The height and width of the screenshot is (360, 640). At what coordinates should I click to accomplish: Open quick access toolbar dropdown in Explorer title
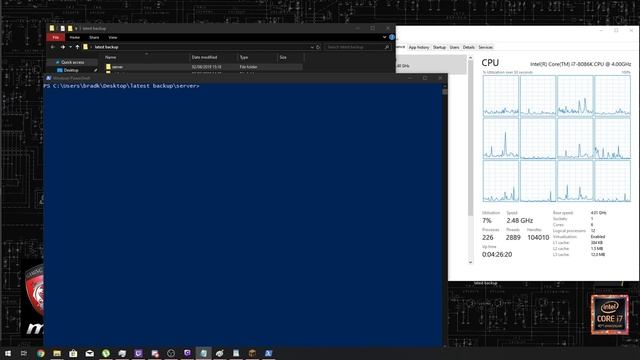pos(76,29)
